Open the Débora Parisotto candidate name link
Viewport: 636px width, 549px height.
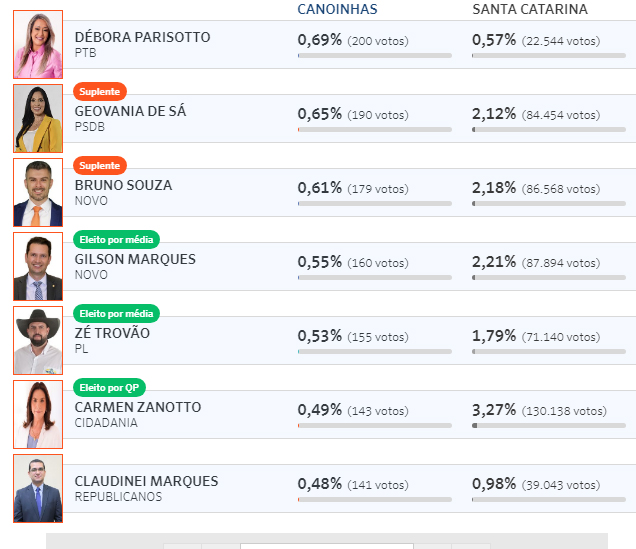point(142,37)
